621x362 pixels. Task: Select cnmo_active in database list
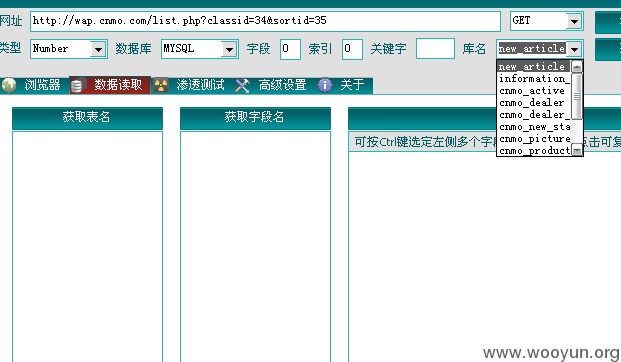point(533,91)
